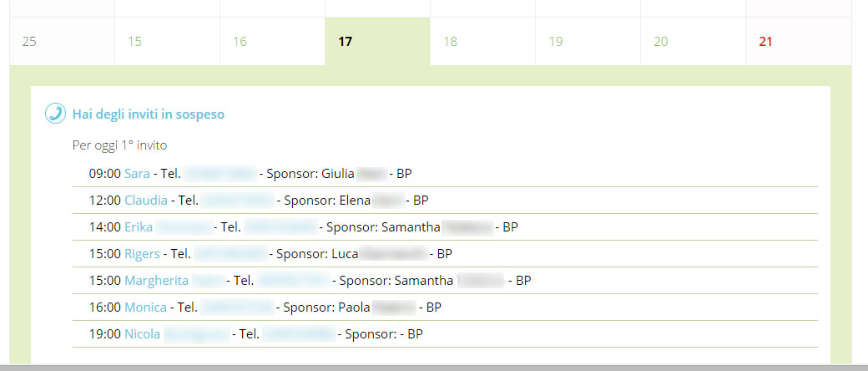Select day 16 in the calendar
Screen dimensions: 868x371
click(x=272, y=42)
